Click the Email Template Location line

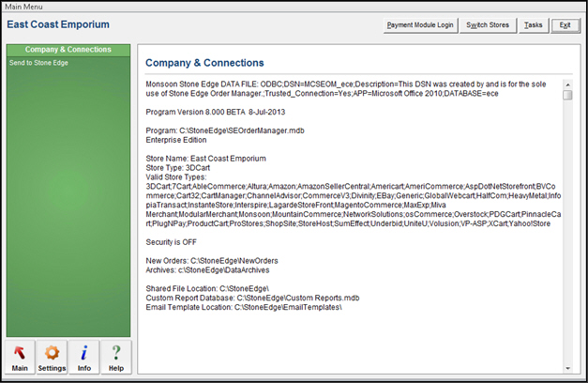point(244,307)
